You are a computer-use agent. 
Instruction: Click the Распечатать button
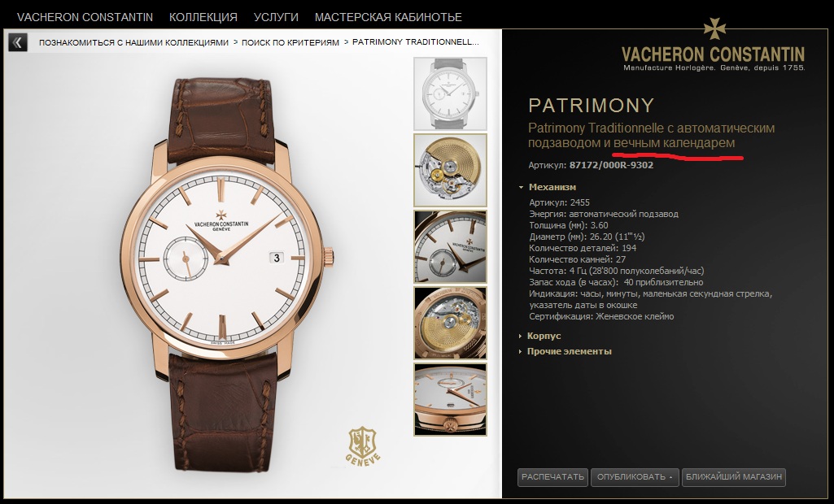point(552,477)
